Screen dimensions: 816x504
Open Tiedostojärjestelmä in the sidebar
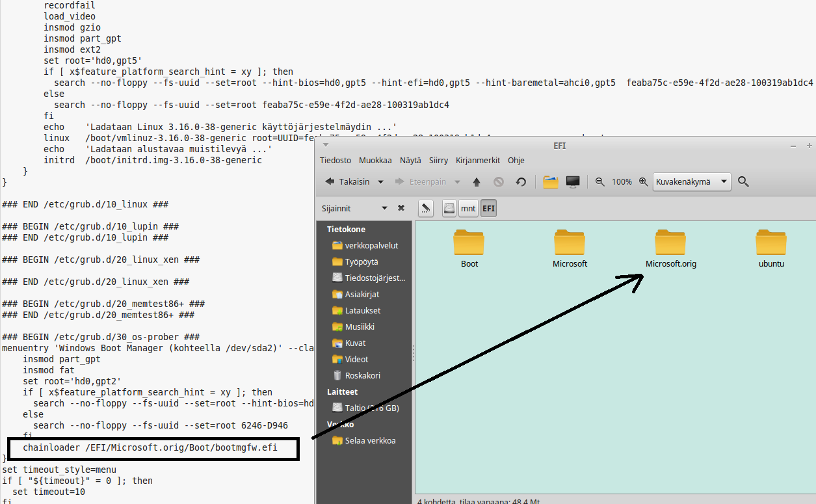tap(368, 278)
